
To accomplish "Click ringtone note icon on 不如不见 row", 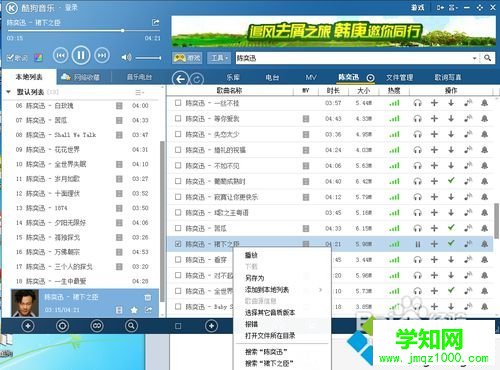I will pyautogui.click(x=468, y=165).
